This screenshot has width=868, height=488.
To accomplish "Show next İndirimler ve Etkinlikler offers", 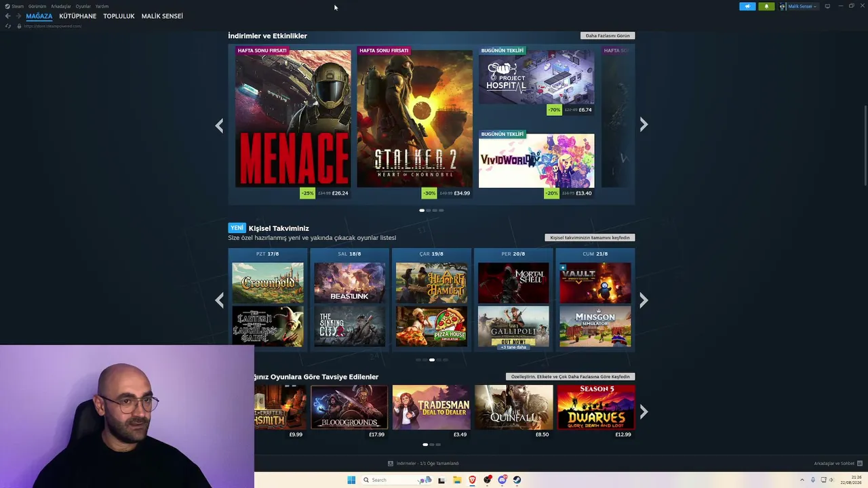I will tap(644, 125).
